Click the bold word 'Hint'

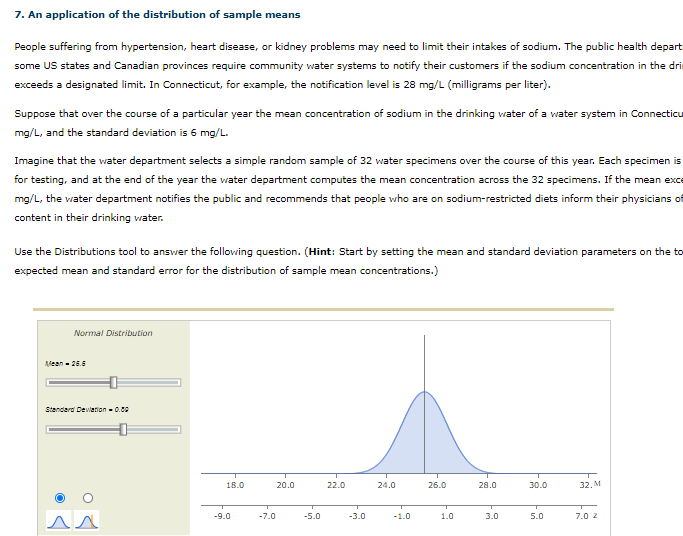[x=320, y=252]
